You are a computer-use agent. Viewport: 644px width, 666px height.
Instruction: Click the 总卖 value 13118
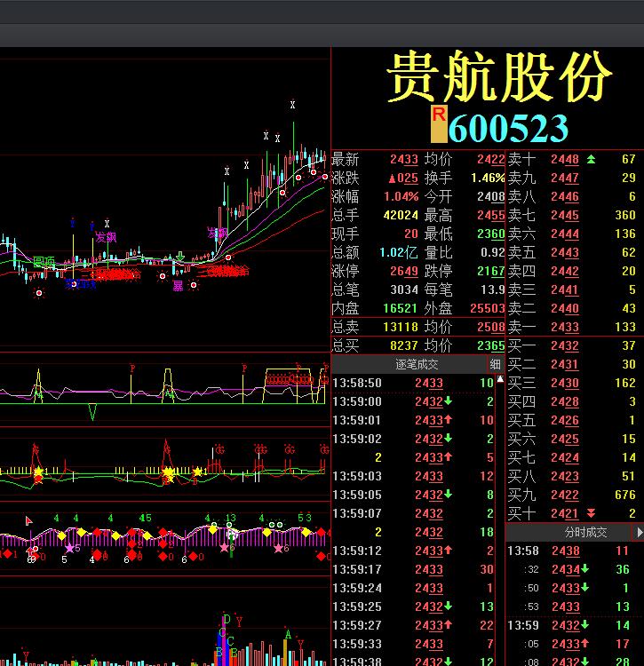401,327
